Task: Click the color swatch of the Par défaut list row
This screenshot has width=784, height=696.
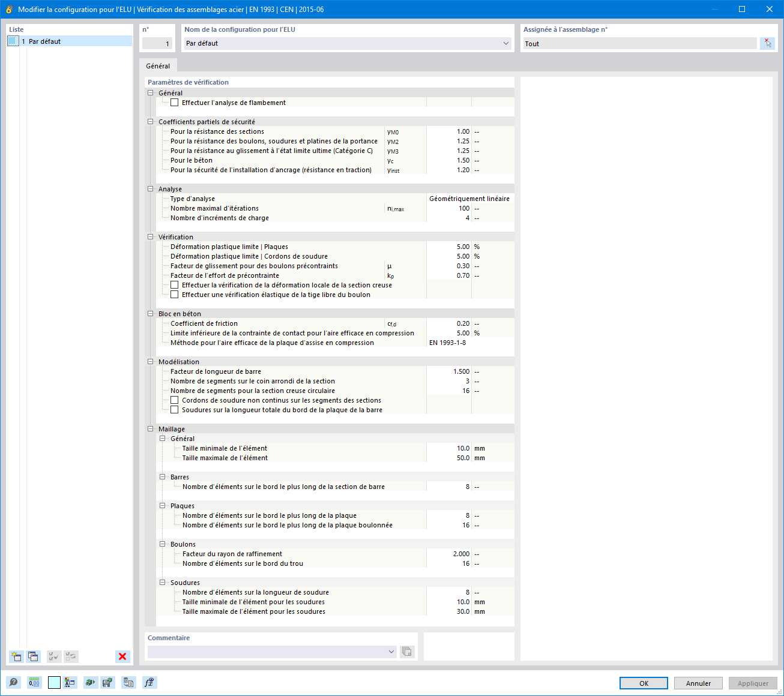Action: [13, 41]
